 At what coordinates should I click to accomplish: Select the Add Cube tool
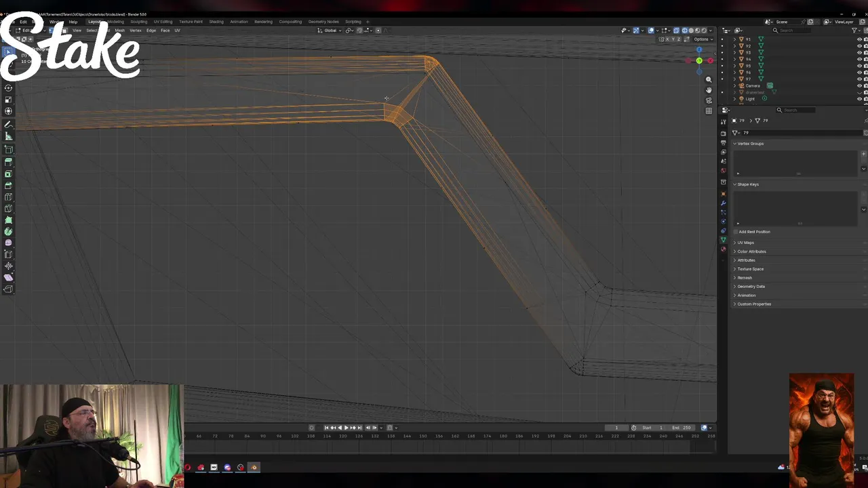pyautogui.click(x=8, y=149)
